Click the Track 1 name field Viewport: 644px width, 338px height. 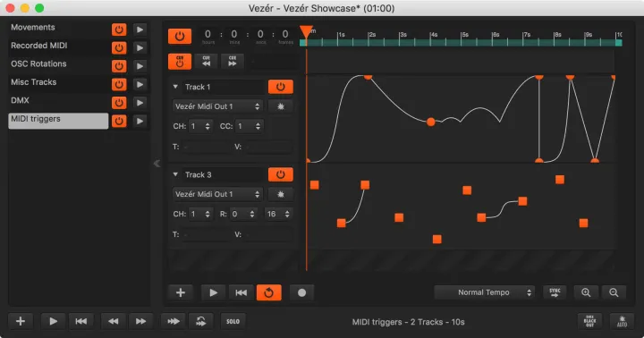[x=224, y=87]
